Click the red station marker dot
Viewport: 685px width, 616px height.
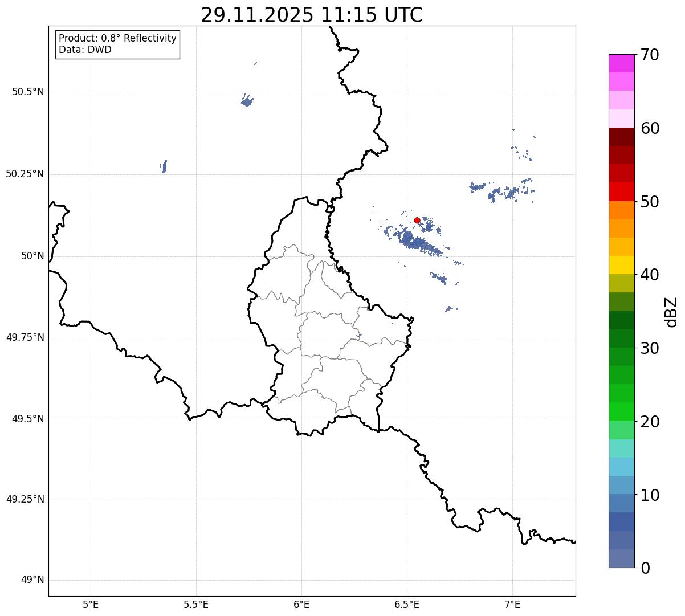click(x=417, y=220)
